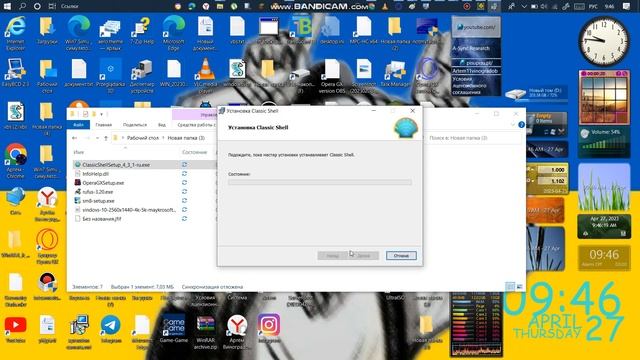Select rufus-3.20.exe in the file list

pos(98,192)
